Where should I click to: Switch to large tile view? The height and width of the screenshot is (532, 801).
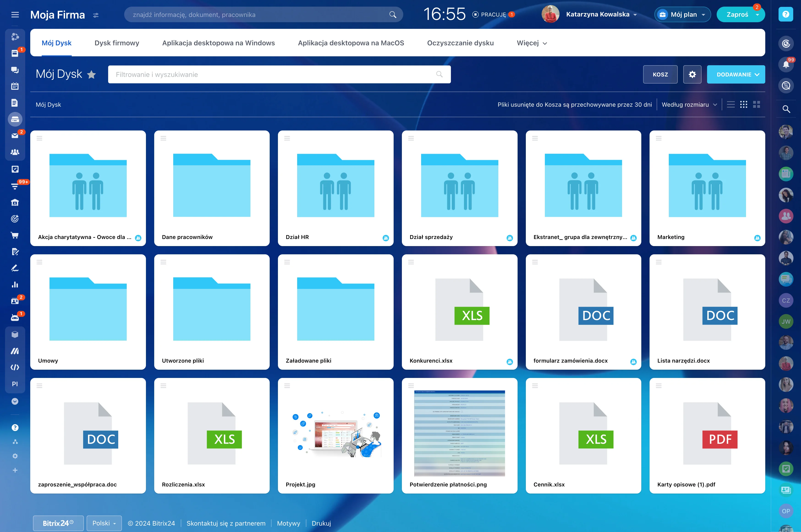click(757, 104)
